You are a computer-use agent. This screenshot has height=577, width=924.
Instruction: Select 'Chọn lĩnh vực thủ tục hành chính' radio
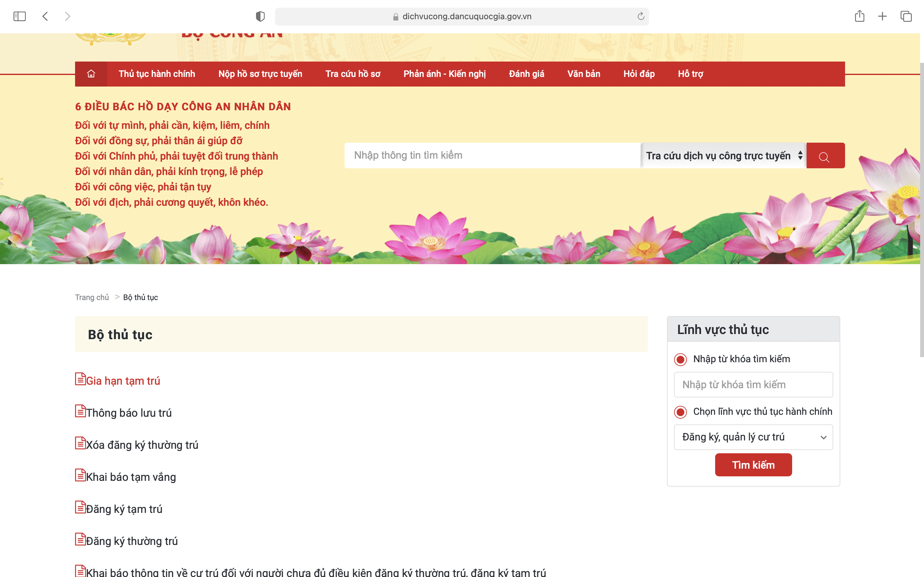(x=680, y=412)
